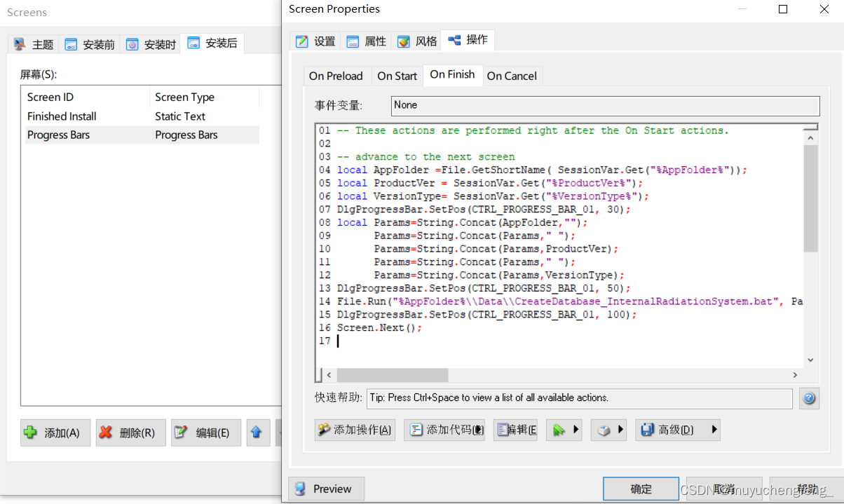Click the green arrow run action icon
844x504 pixels.
pos(559,430)
